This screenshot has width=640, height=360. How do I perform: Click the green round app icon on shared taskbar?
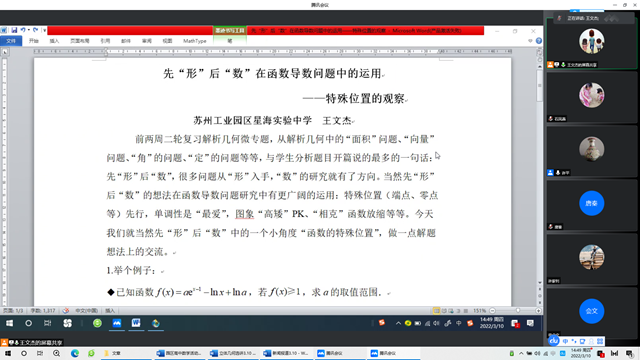[x=97, y=323]
